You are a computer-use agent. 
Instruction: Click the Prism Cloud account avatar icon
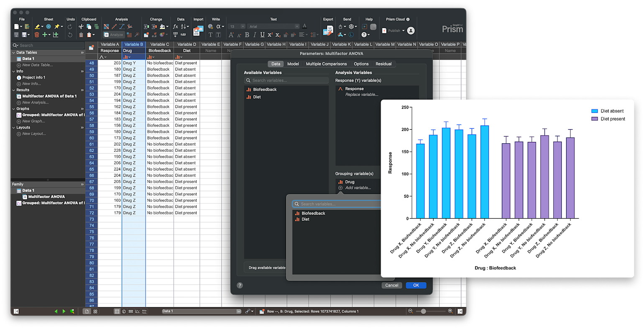coord(411,31)
